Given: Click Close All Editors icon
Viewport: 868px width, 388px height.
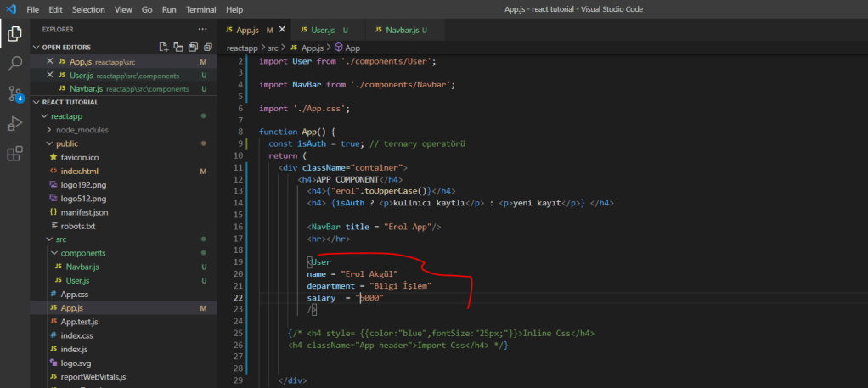Looking at the screenshot, I should [x=208, y=47].
